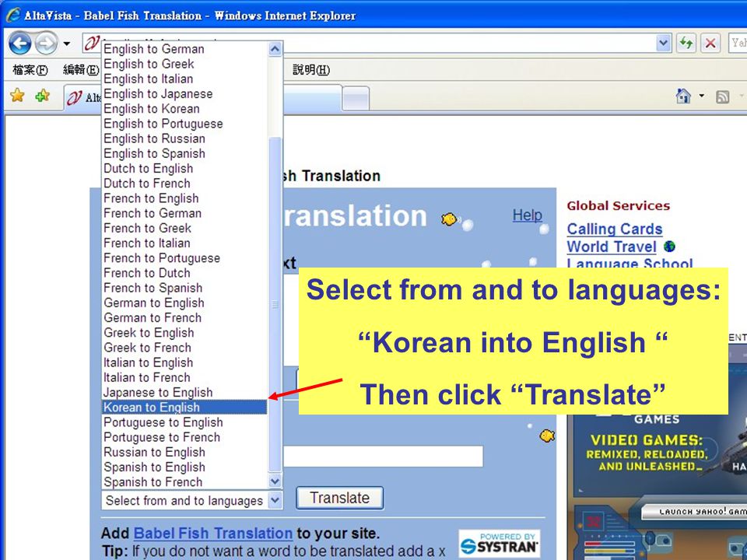747x560 pixels.
Task: Click the Favorites star icon
Action: 17,96
